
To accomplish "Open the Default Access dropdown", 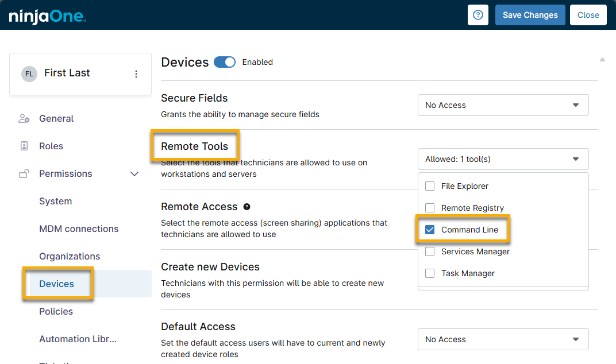I will [x=503, y=339].
